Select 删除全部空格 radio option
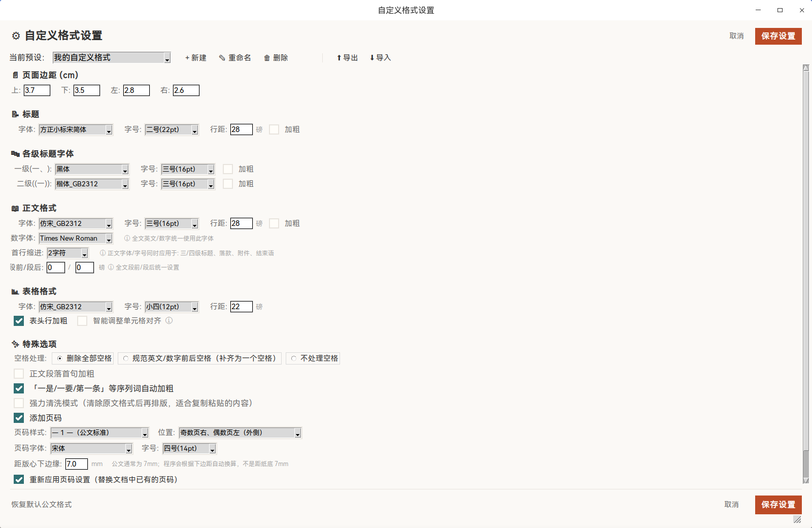Screen dimensions: 812x528 click(x=83, y=358)
